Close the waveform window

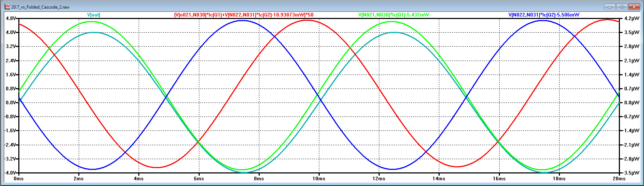635,6
